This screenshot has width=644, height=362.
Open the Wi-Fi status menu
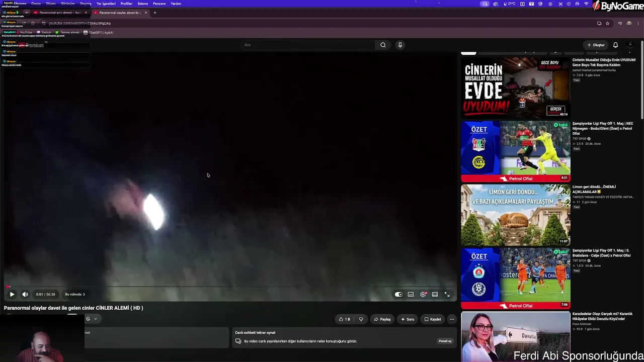pyautogui.click(x=586, y=4)
